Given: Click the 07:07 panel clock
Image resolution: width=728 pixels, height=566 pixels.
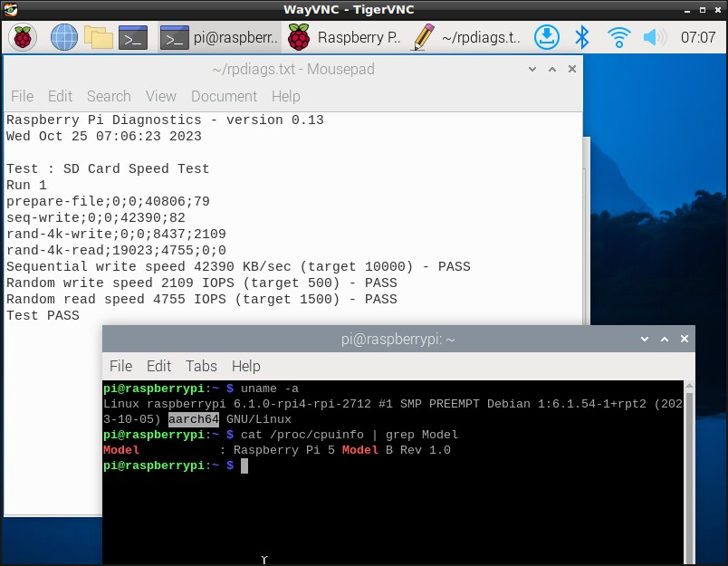Looking at the screenshot, I should (x=698, y=37).
